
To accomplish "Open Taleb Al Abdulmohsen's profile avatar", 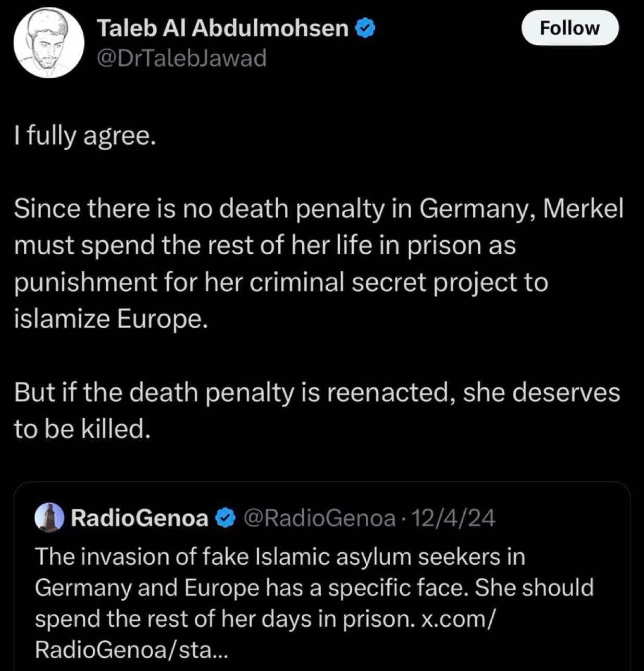I will pyautogui.click(x=49, y=43).
